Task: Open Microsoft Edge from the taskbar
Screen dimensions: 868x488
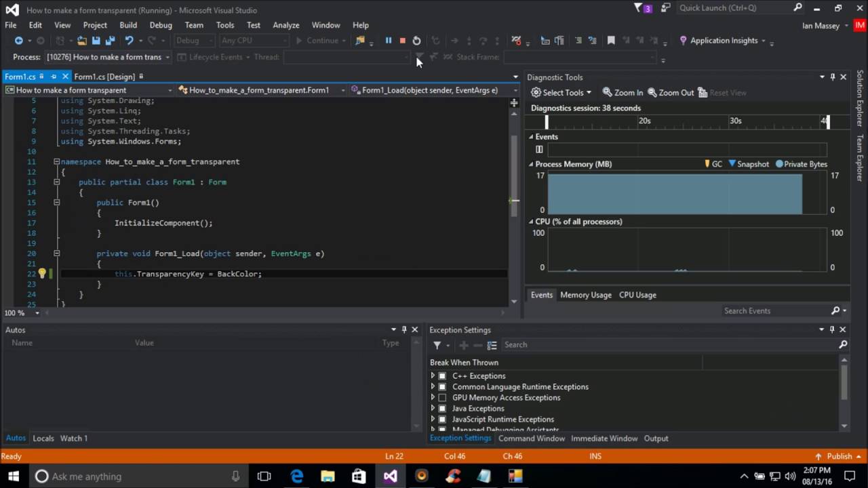Action: coord(297,476)
